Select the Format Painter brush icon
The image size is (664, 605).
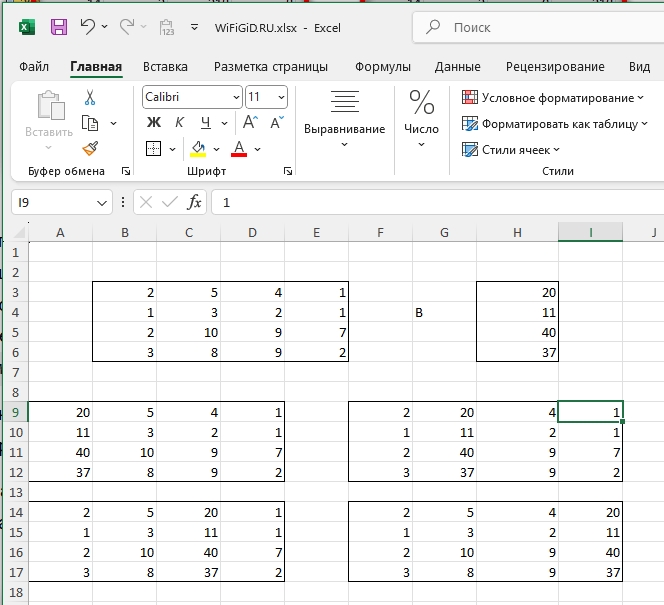point(90,149)
